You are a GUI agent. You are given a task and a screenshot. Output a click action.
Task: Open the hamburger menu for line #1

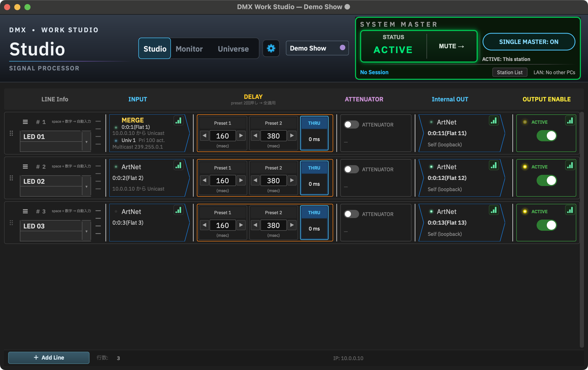pos(25,122)
